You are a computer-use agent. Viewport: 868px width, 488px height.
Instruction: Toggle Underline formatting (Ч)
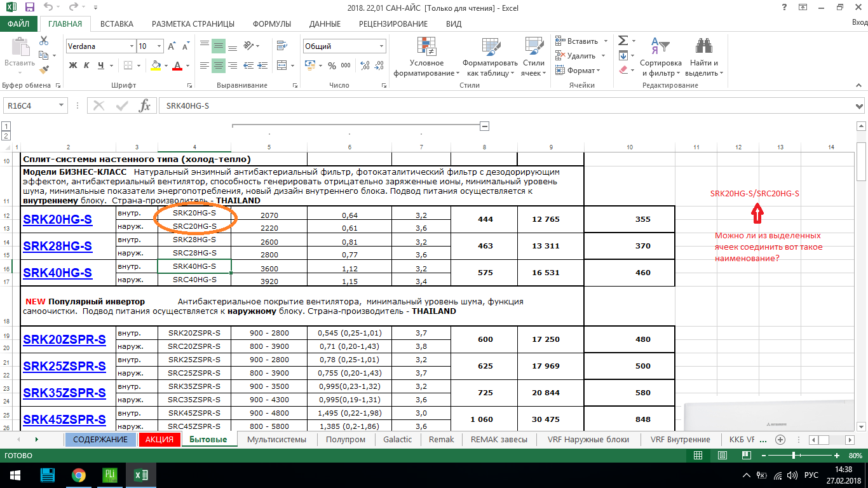click(100, 65)
